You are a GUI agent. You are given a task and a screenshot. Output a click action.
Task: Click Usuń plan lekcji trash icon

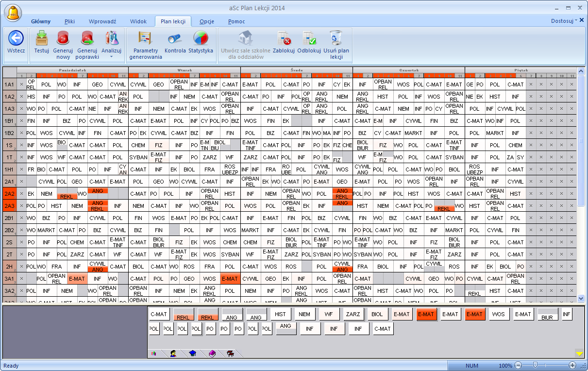tap(336, 38)
